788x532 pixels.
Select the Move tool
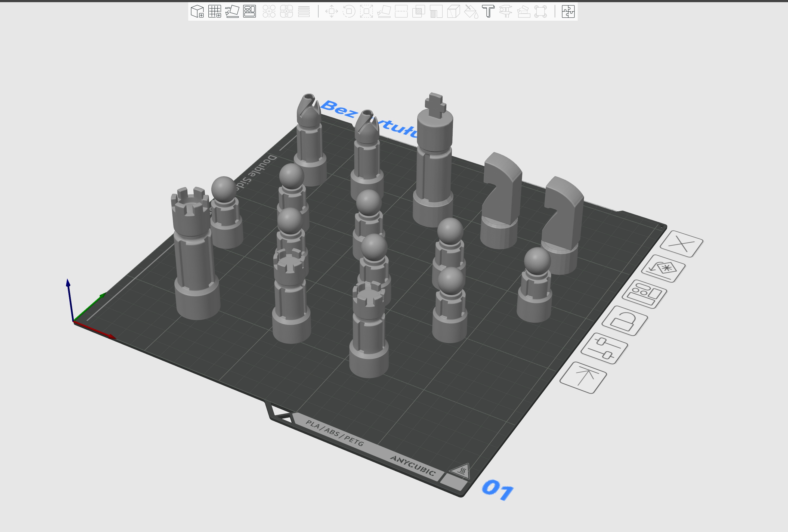coord(331,11)
